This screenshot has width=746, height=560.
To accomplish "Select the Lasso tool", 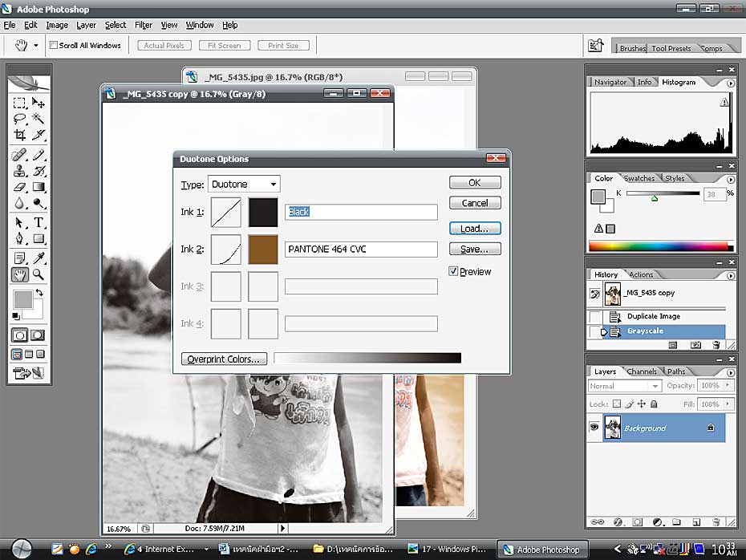I will tap(19, 119).
